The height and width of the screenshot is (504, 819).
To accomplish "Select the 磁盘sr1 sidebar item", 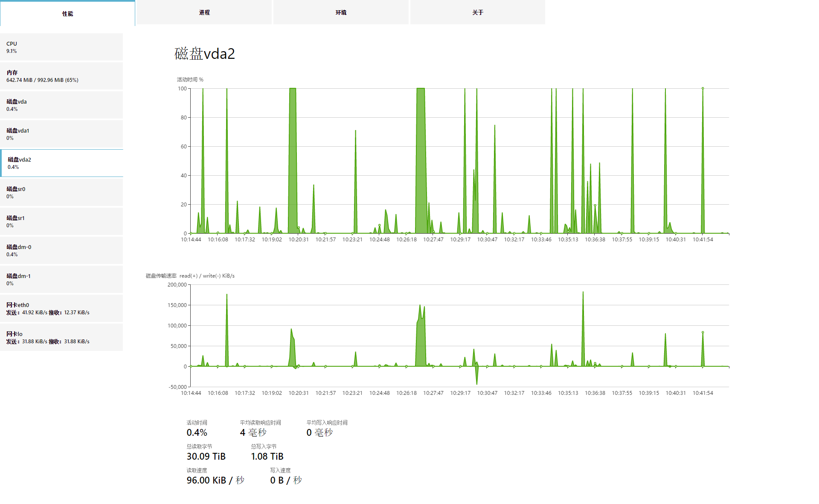I will [x=61, y=221].
